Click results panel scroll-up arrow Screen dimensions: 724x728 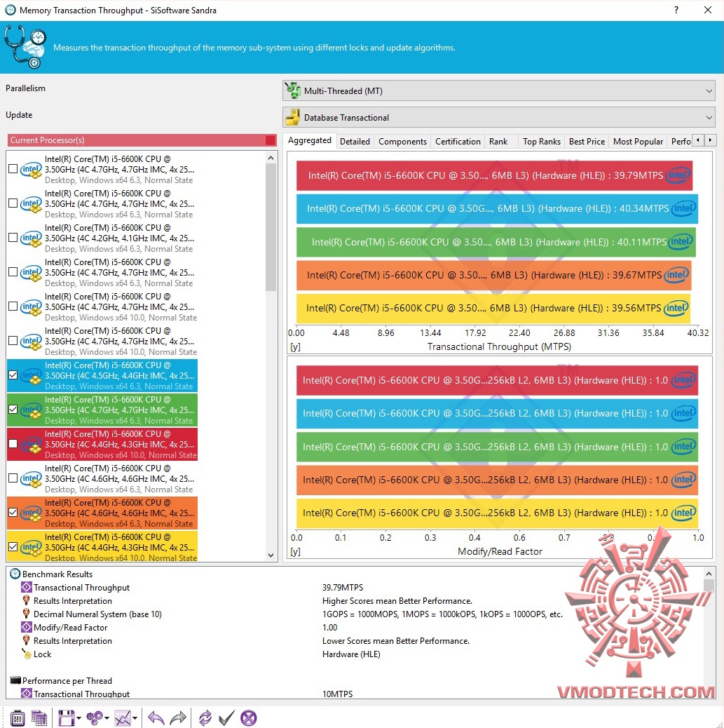[x=709, y=574]
